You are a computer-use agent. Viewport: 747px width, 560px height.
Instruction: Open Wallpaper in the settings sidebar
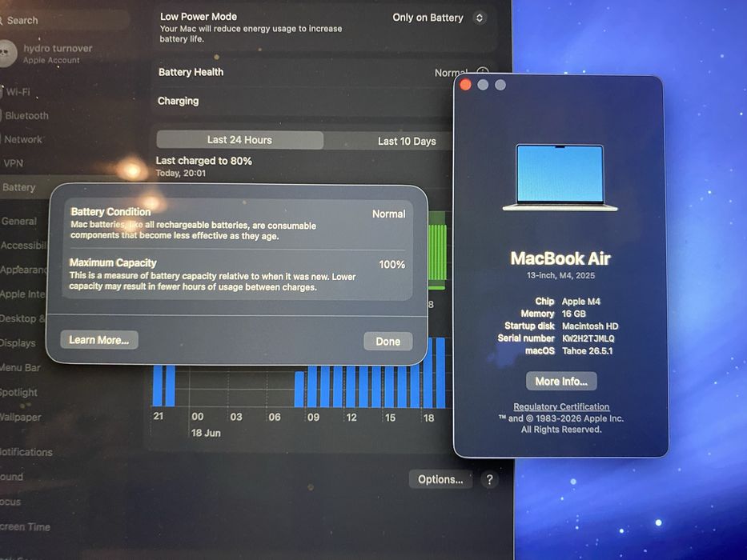[x=21, y=417]
